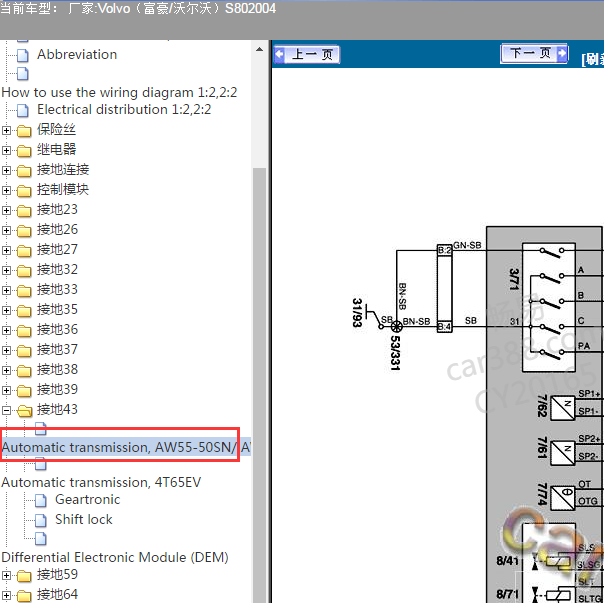
Task: Open Automatic transmission, 4T65EV page
Action: pos(101,482)
